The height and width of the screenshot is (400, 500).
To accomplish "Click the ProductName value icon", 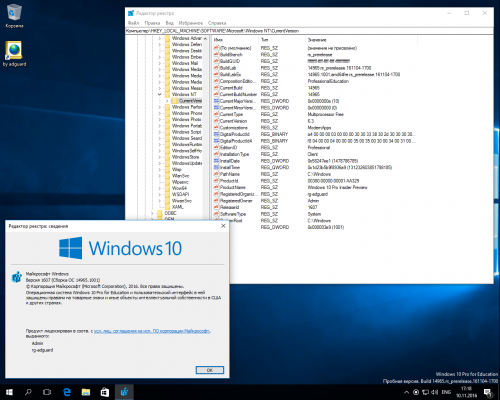I will 216,187.
